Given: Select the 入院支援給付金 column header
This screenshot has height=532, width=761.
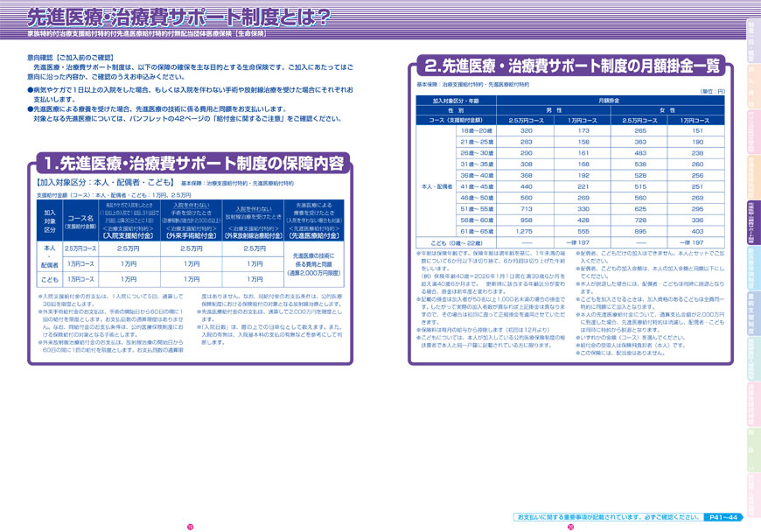Looking at the screenshot, I should (x=129, y=222).
